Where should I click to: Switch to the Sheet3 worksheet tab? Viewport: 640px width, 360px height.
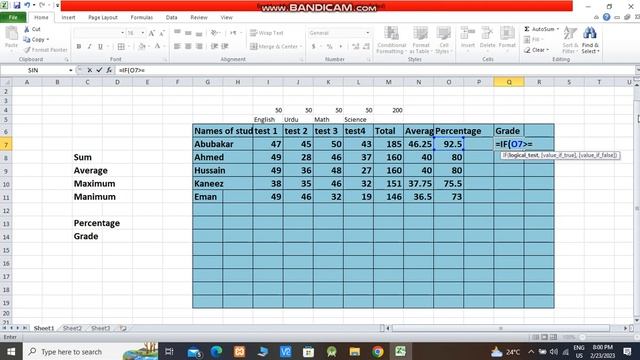pos(100,328)
